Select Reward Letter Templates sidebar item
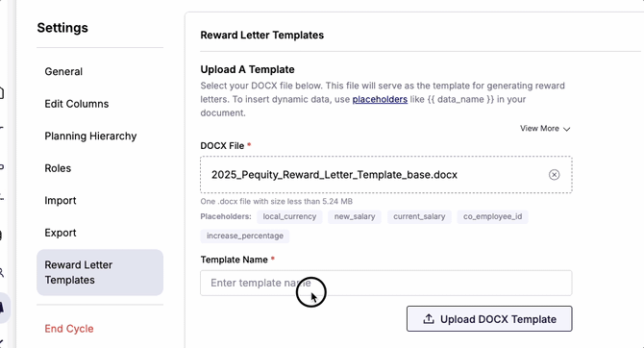The width and height of the screenshot is (644, 348). 100,272
